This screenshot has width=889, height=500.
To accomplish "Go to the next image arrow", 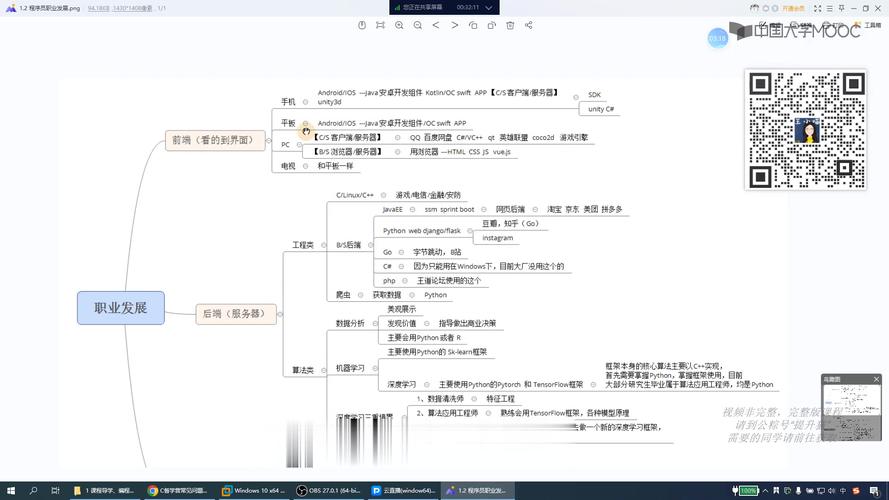I will (455, 25).
